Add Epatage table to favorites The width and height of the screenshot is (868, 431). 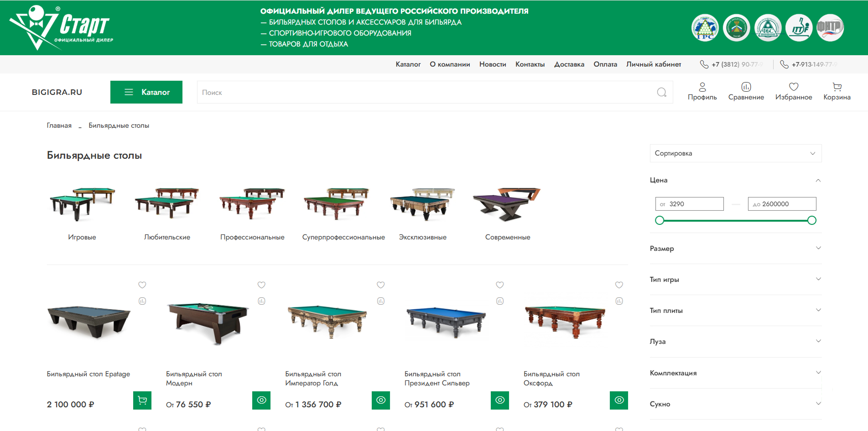[x=142, y=285]
